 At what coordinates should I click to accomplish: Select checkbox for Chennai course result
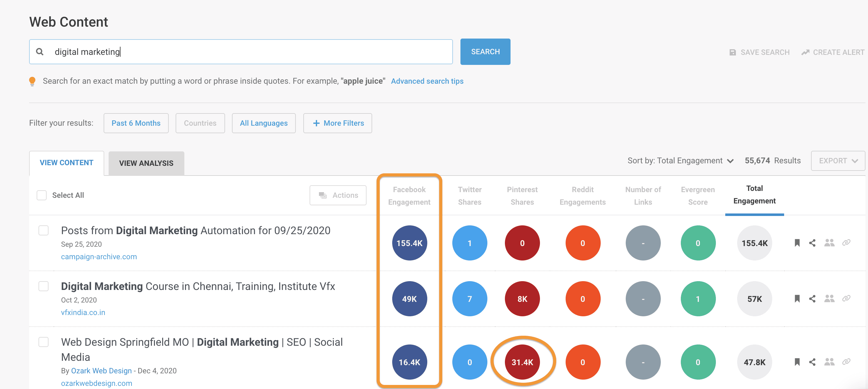coord(44,286)
